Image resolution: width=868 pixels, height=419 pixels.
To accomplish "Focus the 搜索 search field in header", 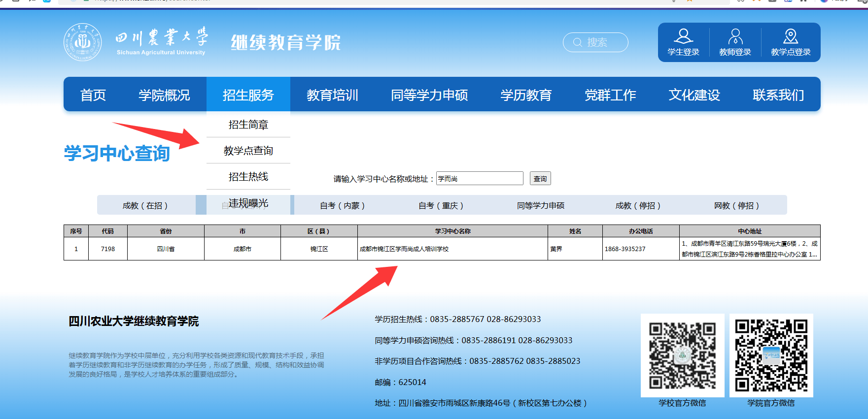I will coord(595,42).
